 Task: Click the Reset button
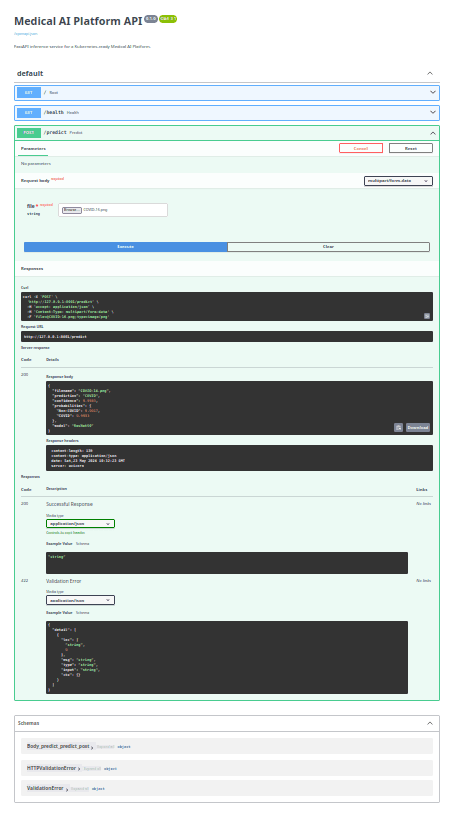click(411, 148)
